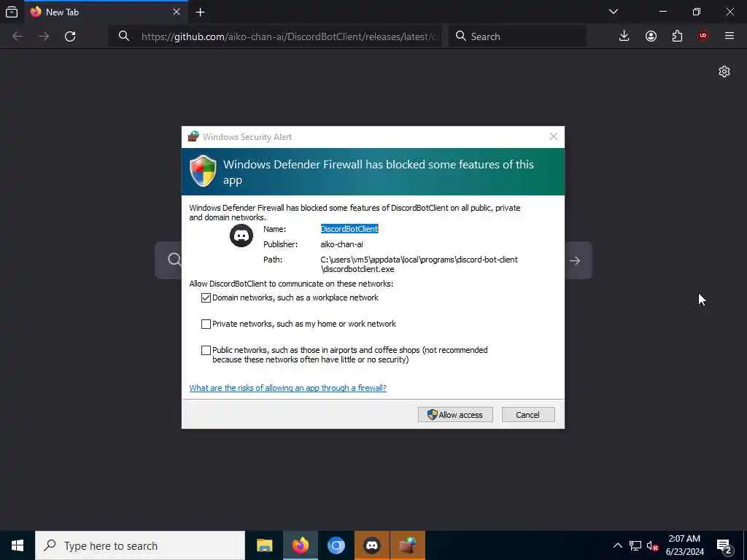The height and width of the screenshot is (560, 747).
Task: Open the Downloads panel icon
Action: tap(624, 36)
